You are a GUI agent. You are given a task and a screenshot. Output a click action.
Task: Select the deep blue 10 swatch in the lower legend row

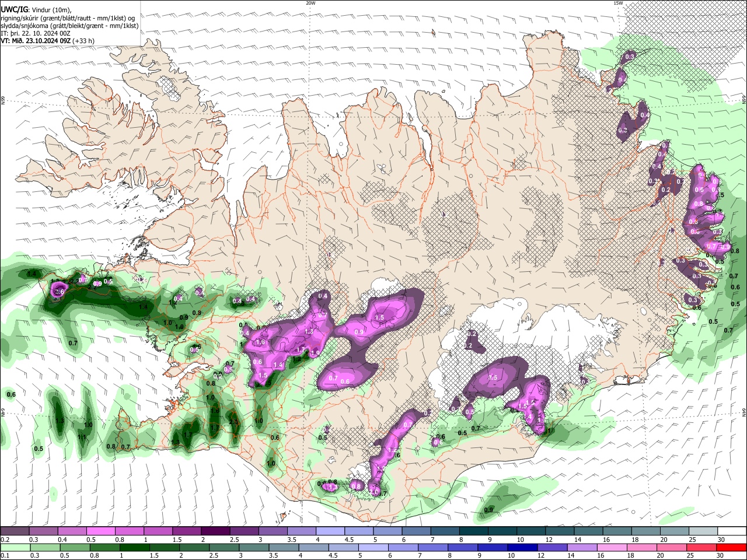(523, 548)
